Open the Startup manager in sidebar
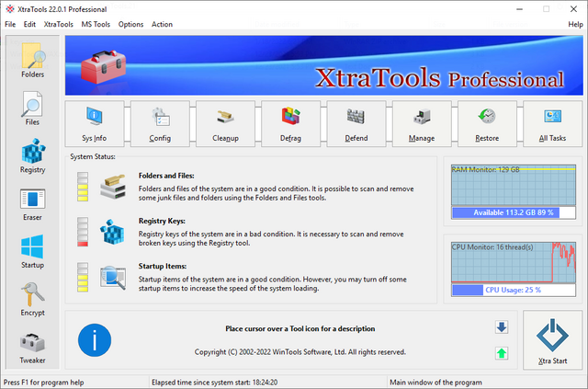Image resolution: width=588 pixels, height=389 pixels. click(x=32, y=252)
